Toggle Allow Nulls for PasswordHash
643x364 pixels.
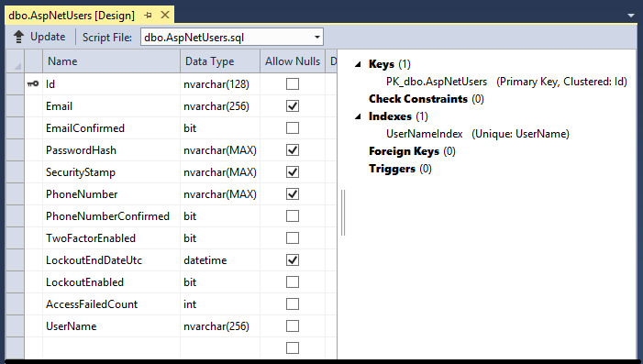[x=293, y=150]
